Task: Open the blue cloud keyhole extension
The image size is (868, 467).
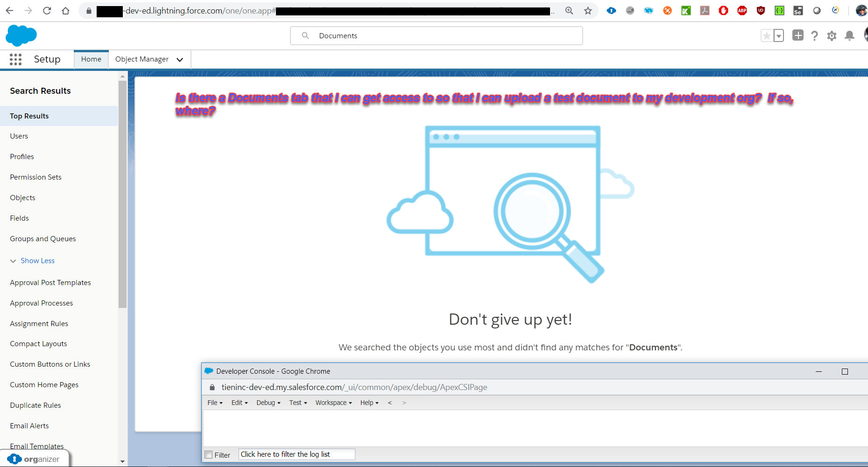Action: [x=611, y=10]
